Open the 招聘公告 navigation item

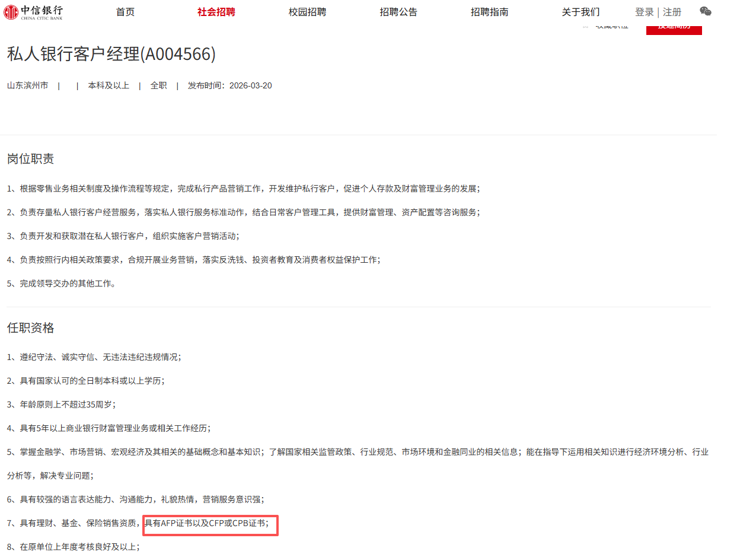click(398, 12)
